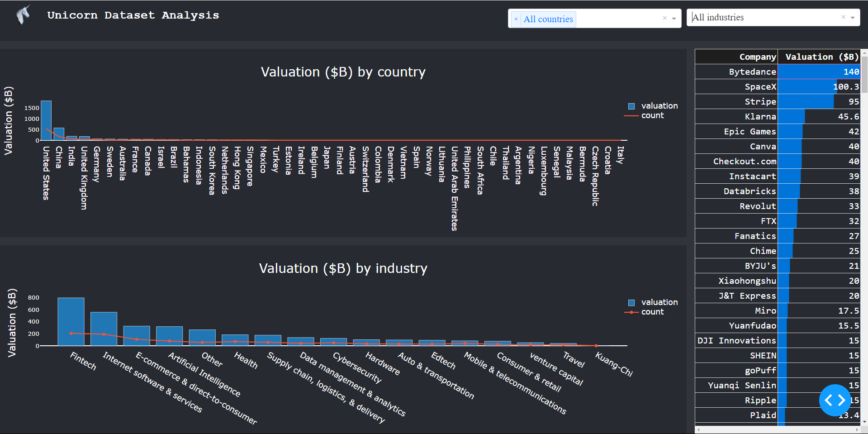Click the 100.3 valuation cell for SpaceX
Image resolution: width=868 pixels, height=434 pixels.
819,86
